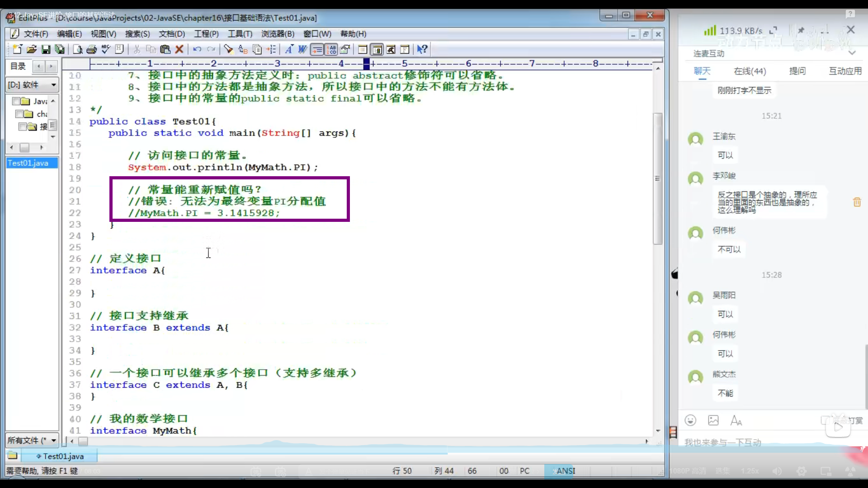Click the Undo arrow icon
This screenshot has height=488, width=868.
(x=197, y=49)
